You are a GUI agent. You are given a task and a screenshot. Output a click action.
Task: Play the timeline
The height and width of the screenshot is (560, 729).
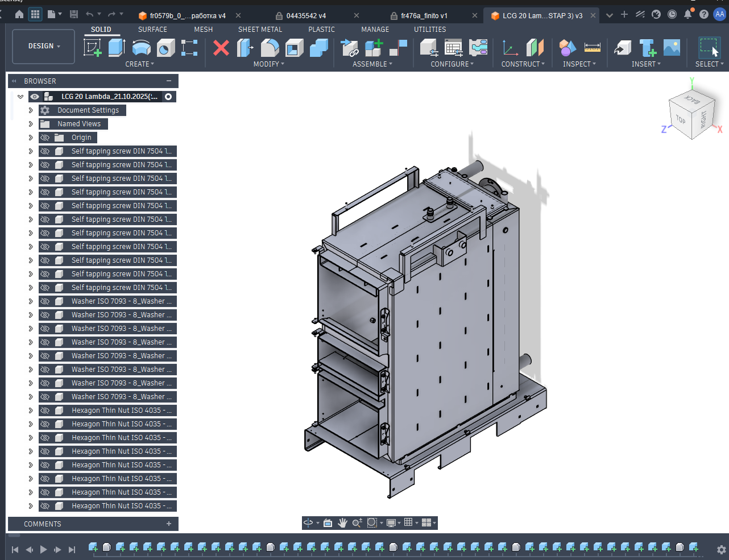(43, 550)
